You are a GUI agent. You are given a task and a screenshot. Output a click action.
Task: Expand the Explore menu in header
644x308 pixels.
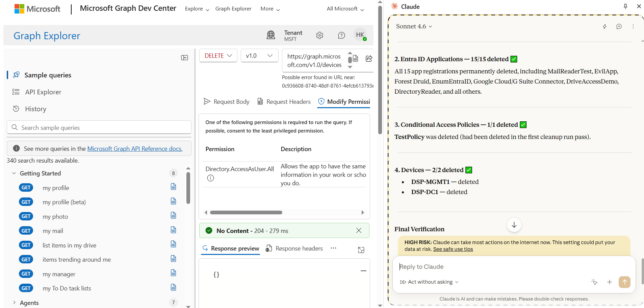point(197,9)
